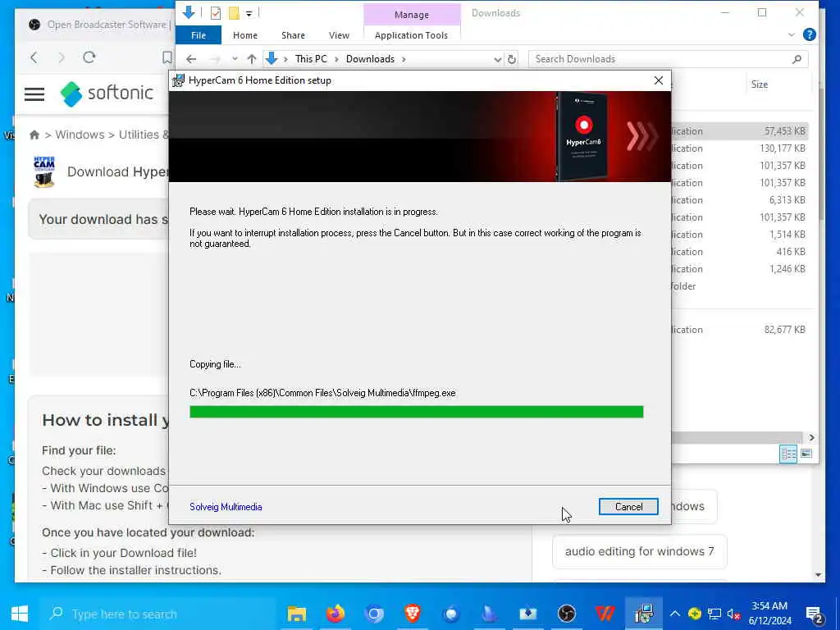The height and width of the screenshot is (630, 840).
Task: Click the Softonic logo
Action: point(107,94)
